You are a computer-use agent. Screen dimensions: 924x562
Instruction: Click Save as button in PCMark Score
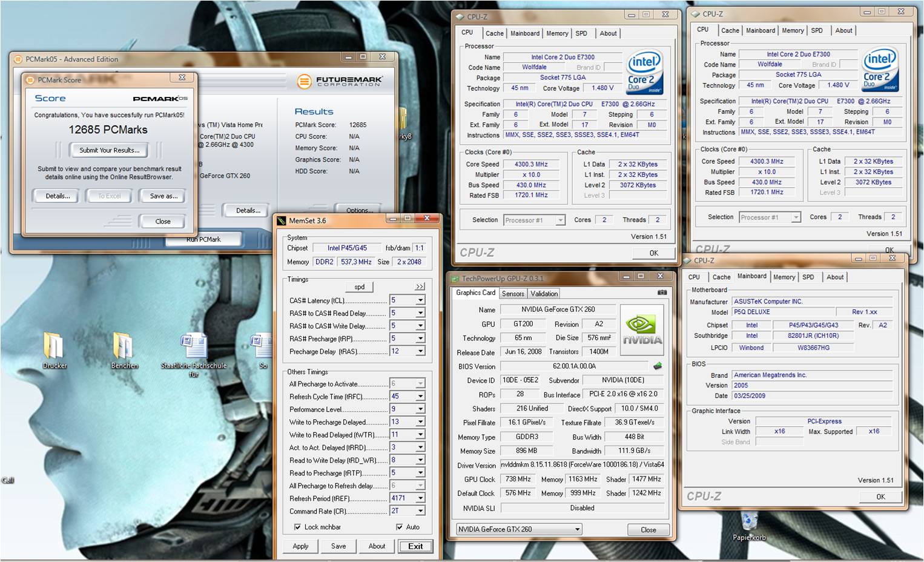pyautogui.click(x=163, y=196)
